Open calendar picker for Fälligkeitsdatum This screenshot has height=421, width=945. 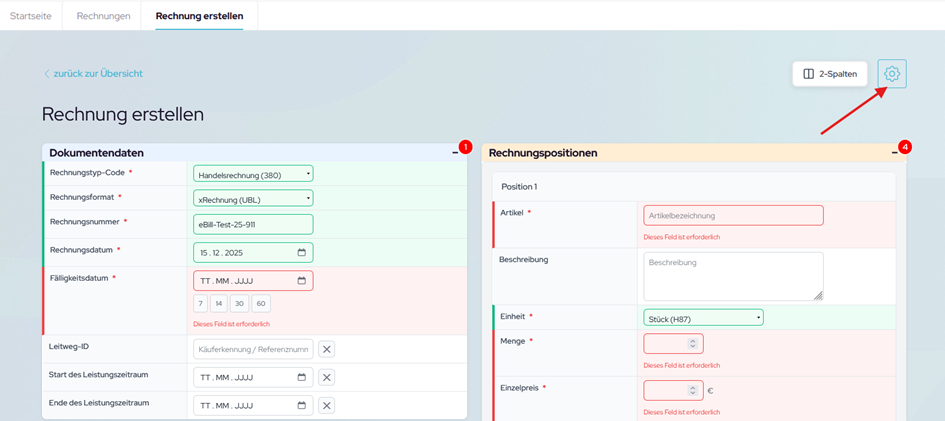301,281
